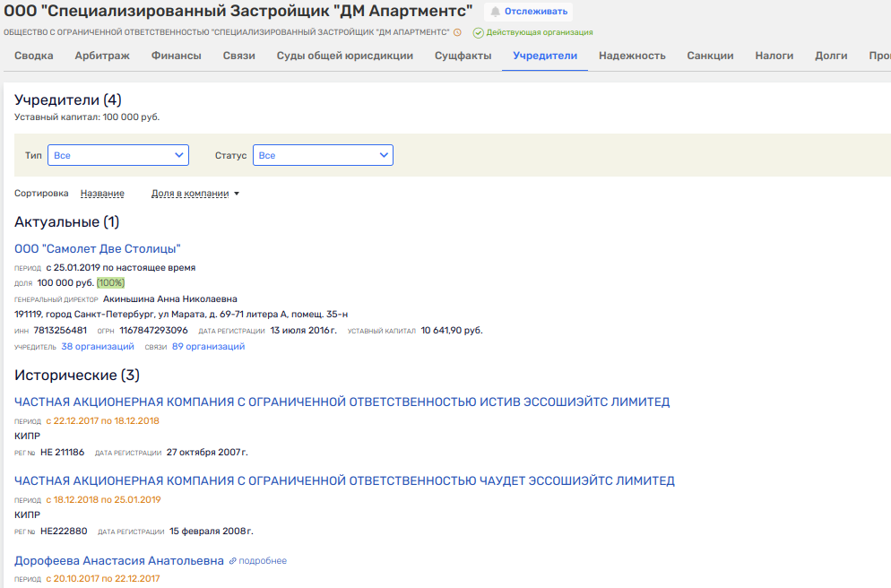Open ООО "Самолет Две Столицы" link
Screen dimensions: 891x588
pos(97,249)
